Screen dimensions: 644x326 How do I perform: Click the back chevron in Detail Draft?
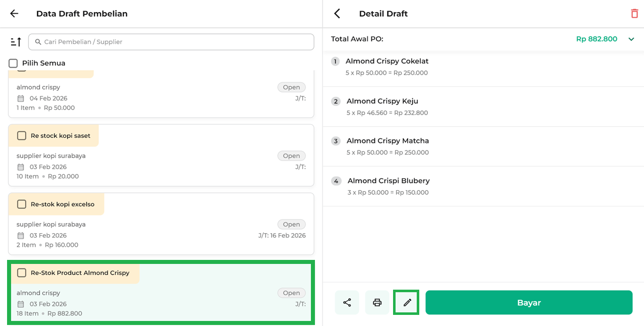click(337, 14)
